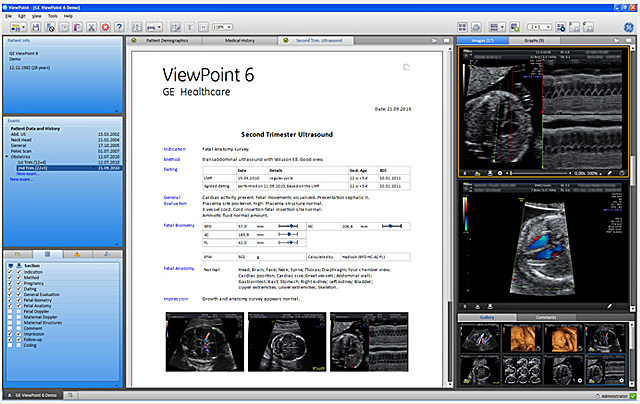This screenshot has height=404, width=640.
Task: Open Help with the question mark icon
Action: 119,27
